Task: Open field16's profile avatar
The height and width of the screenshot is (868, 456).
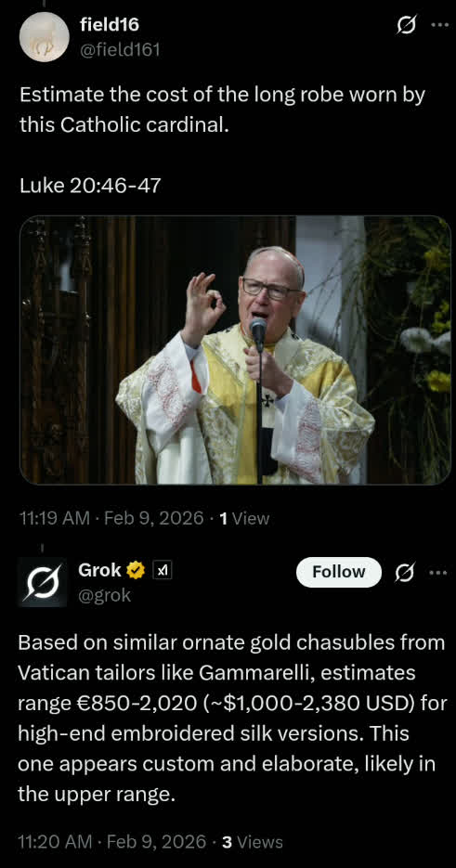Action: point(45,36)
